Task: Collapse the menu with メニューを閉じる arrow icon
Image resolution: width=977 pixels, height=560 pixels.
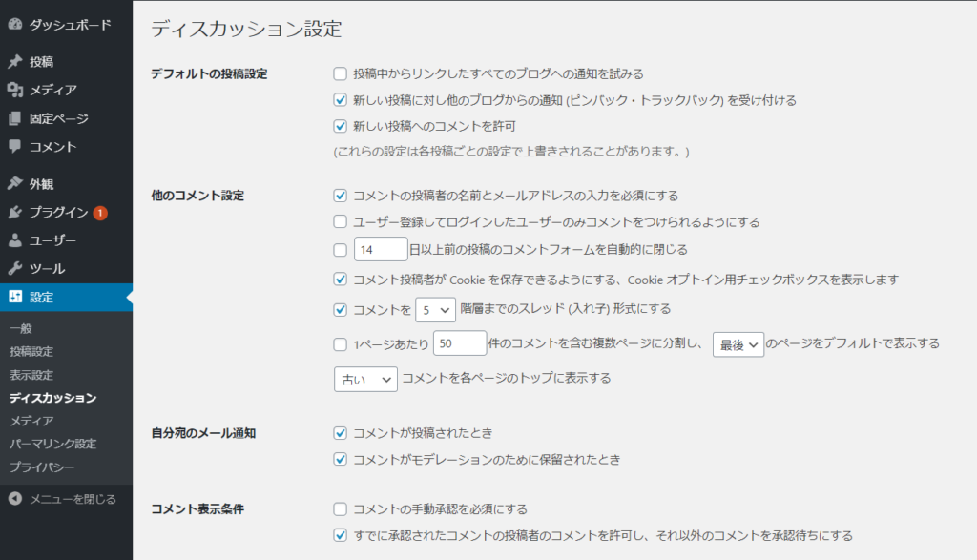Action: 14,498
